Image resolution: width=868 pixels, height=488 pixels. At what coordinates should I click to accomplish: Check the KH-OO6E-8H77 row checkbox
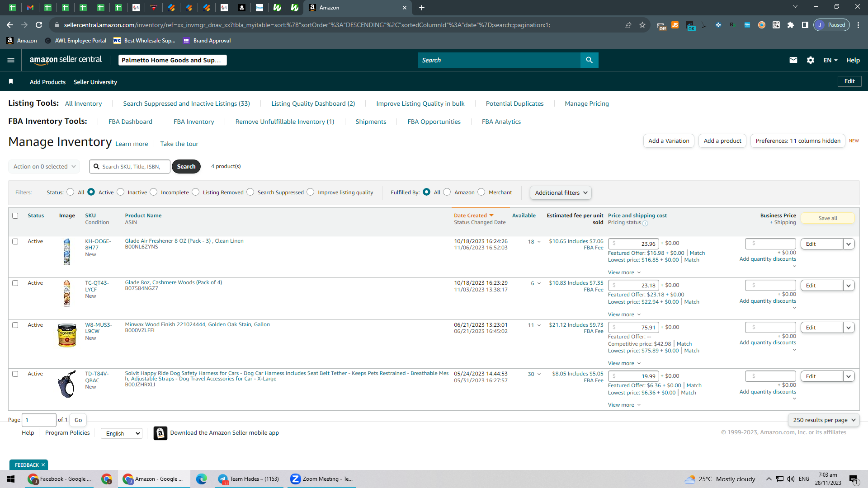pos(15,242)
